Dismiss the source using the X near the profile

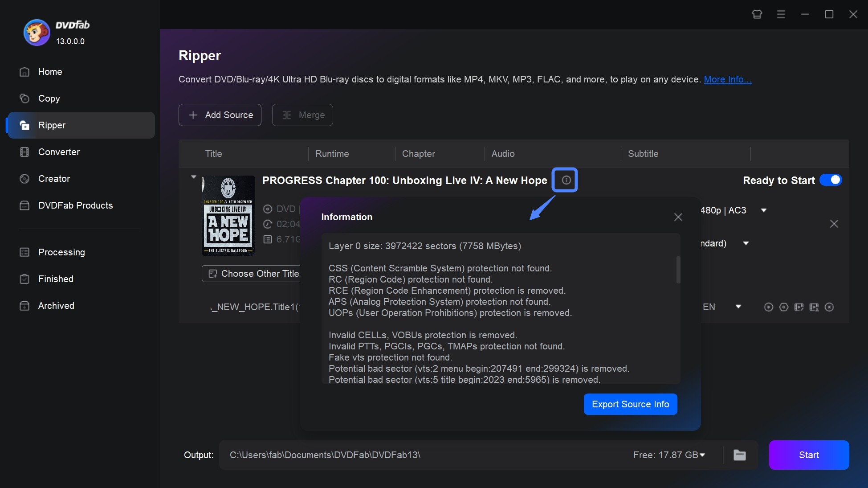tap(834, 224)
